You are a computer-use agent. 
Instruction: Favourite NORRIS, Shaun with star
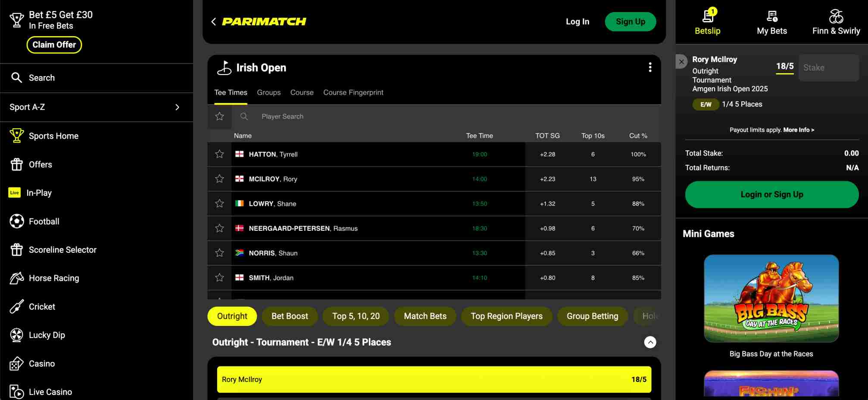pos(219,253)
